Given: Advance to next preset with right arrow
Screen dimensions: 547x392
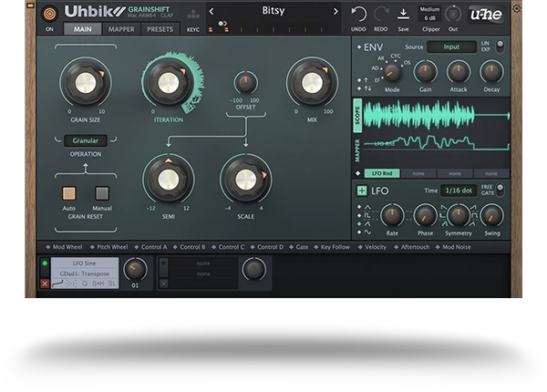Looking at the screenshot, I should 335,12.
